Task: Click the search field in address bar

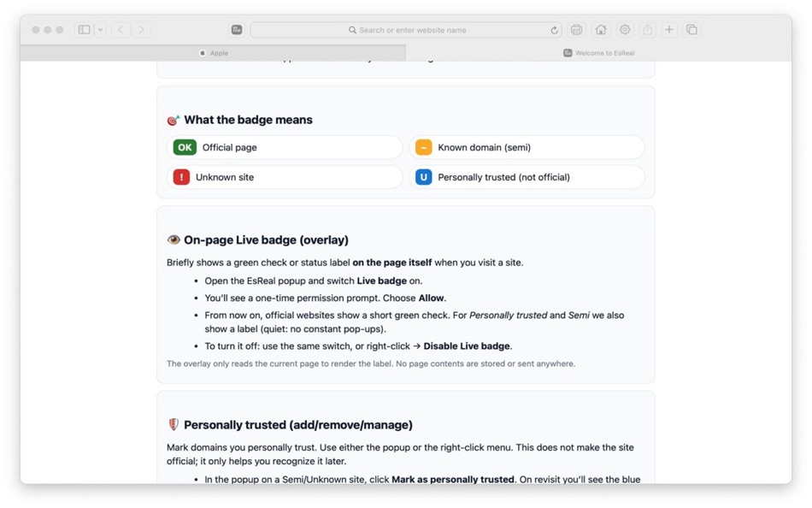Action: point(402,29)
